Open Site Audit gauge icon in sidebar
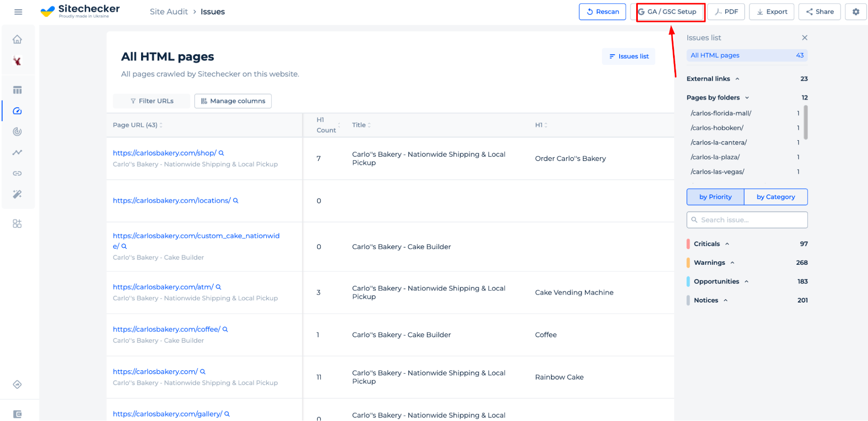This screenshot has width=868, height=421. (17, 111)
